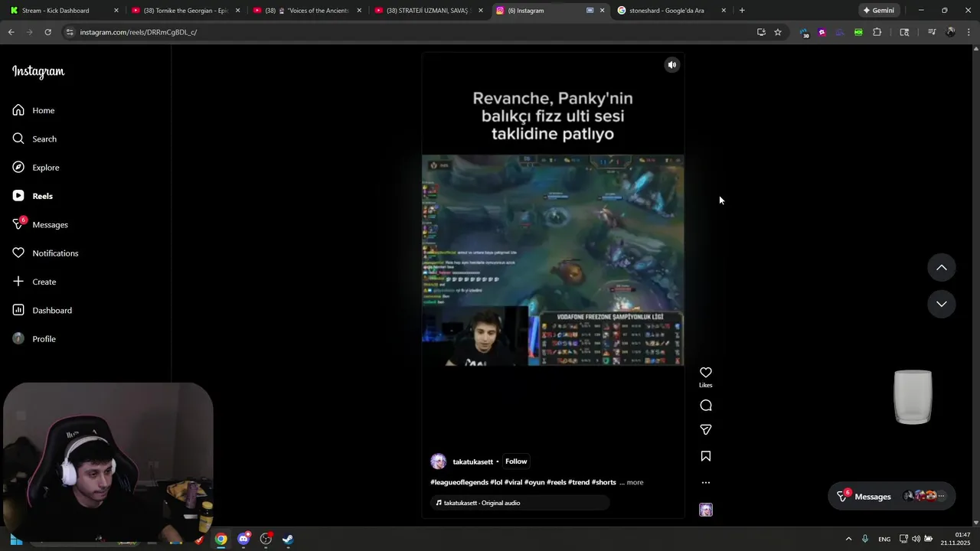The height and width of the screenshot is (551, 980).
Task: Open the green NOX extension
Action: pos(858,32)
